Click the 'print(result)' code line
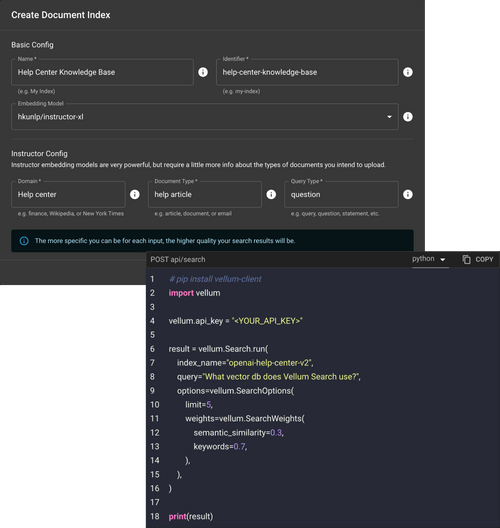This screenshot has height=528, width=500. point(191,516)
